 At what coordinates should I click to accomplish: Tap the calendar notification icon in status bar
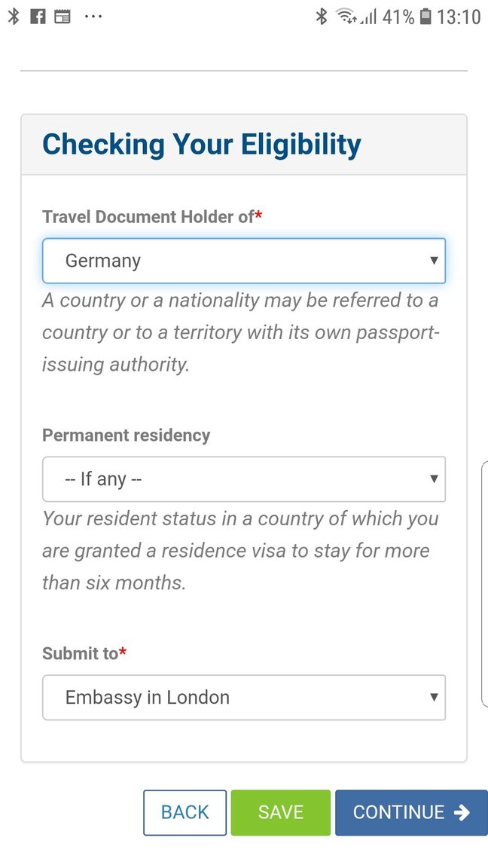(x=62, y=17)
